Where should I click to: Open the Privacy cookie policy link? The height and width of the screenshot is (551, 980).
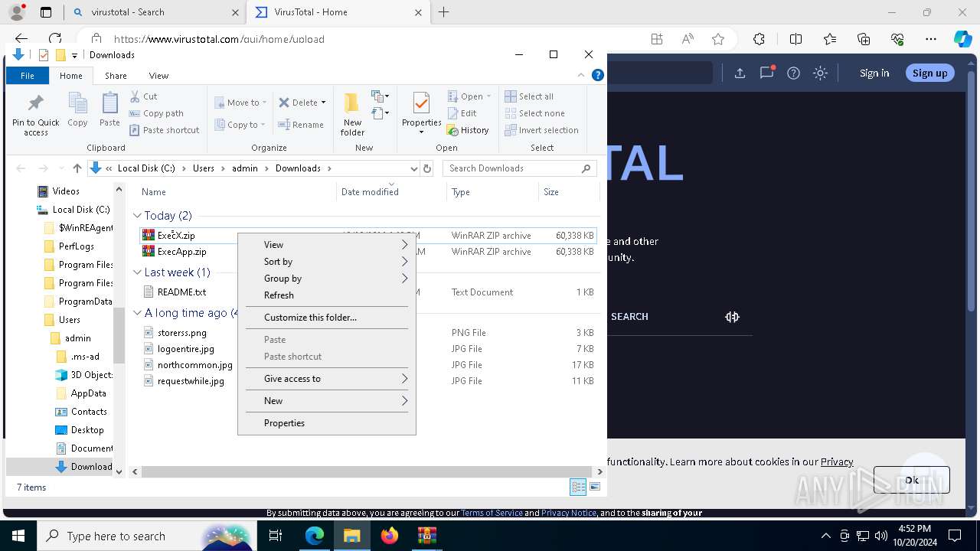click(837, 461)
